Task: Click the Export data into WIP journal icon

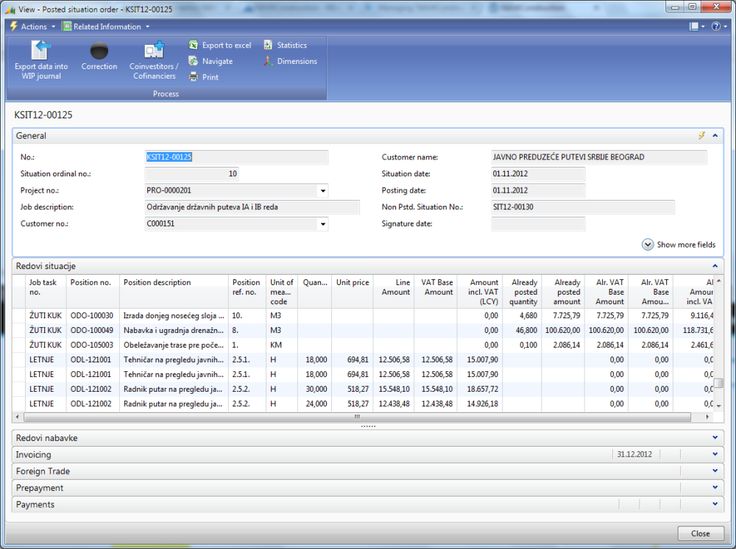Action: 40,50
